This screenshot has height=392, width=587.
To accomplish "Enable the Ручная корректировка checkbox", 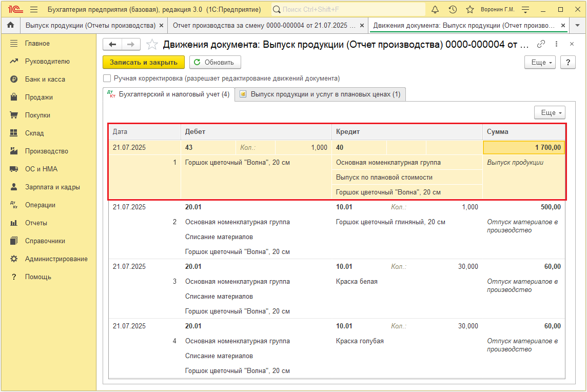I will tap(107, 79).
